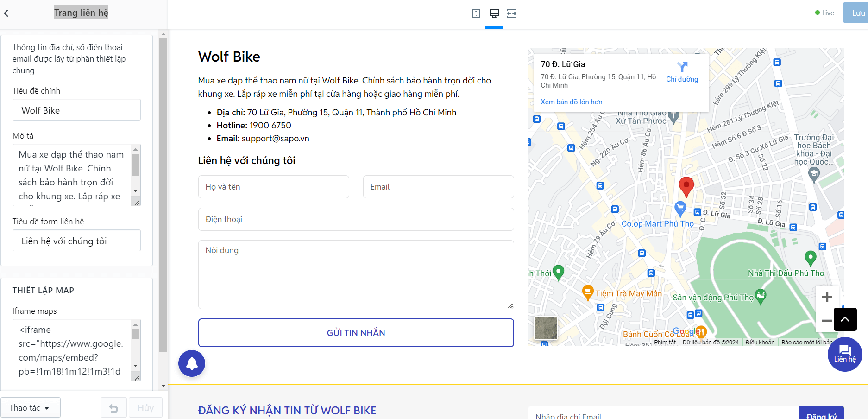Click the undo arrow button

click(x=113, y=408)
